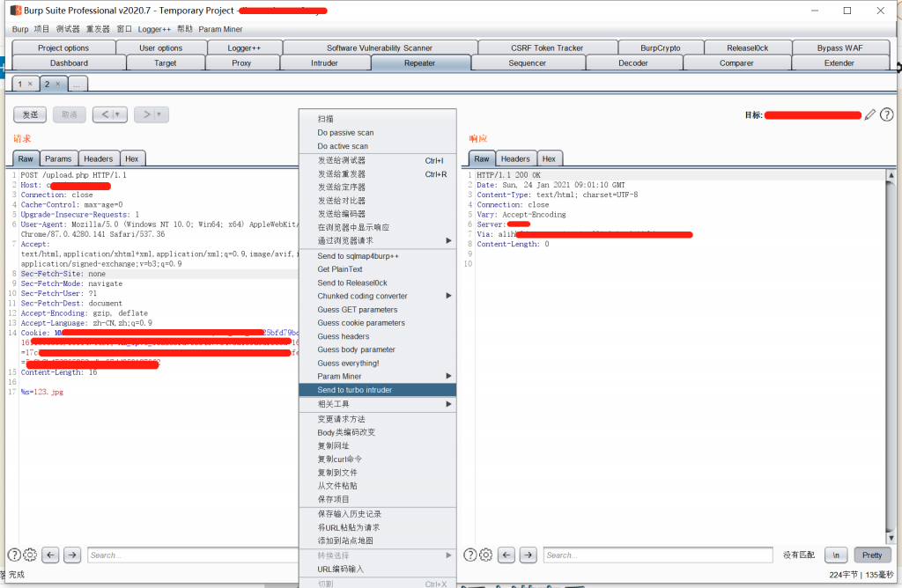The height and width of the screenshot is (588, 902).
Task: Click response scrollbar down arrow
Action: pos(891,538)
